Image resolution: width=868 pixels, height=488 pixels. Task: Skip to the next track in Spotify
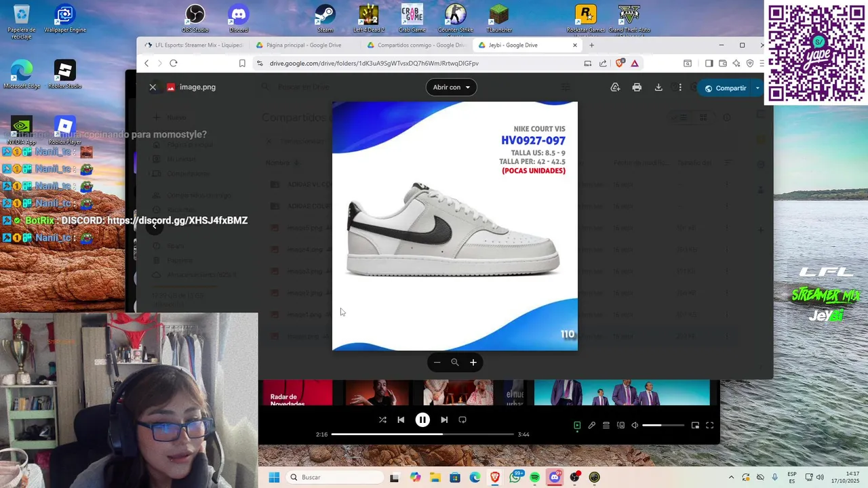444,420
